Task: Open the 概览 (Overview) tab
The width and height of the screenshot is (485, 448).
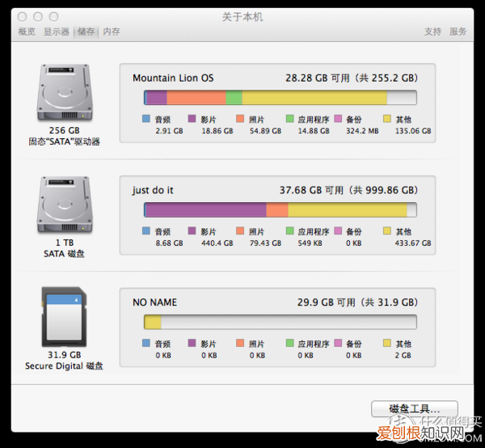Action: (27, 32)
